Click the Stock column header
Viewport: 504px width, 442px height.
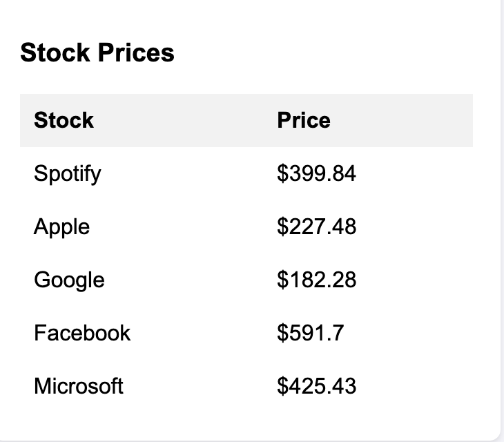(64, 120)
